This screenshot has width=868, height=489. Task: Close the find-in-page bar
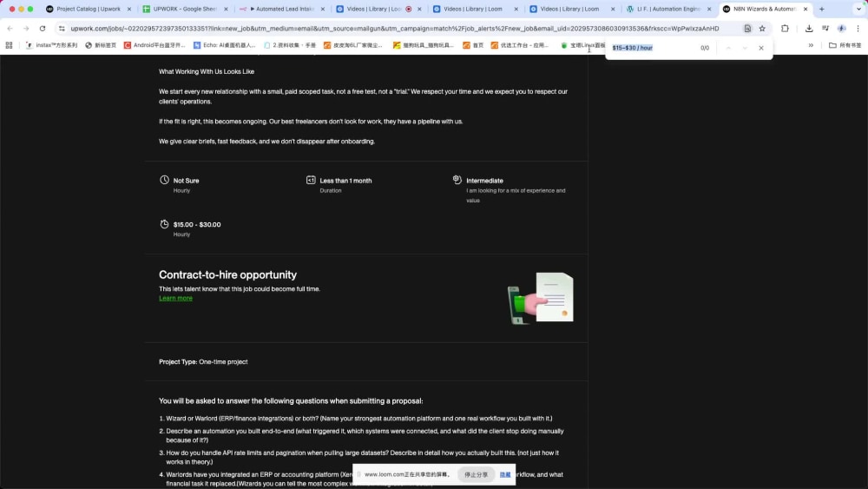tap(761, 48)
